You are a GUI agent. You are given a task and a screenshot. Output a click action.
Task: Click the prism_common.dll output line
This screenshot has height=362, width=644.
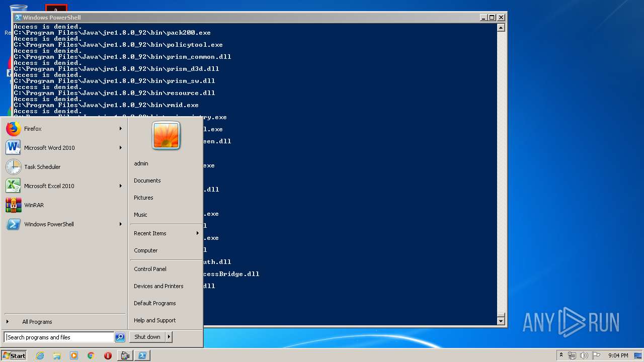tap(122, 57)
